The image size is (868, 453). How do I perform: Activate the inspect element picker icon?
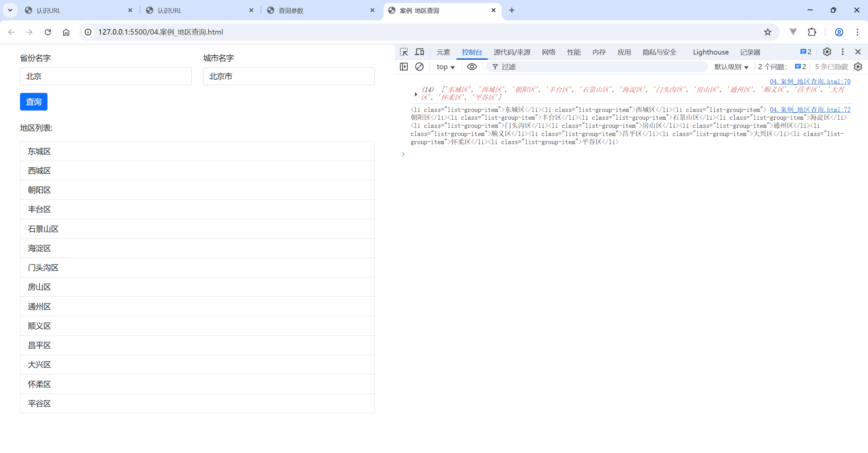pos(404,52)
